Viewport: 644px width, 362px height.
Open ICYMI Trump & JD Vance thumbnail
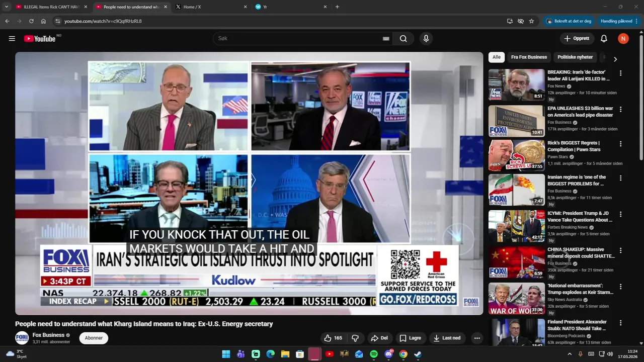pyautogui.click(x=516, y=226)
